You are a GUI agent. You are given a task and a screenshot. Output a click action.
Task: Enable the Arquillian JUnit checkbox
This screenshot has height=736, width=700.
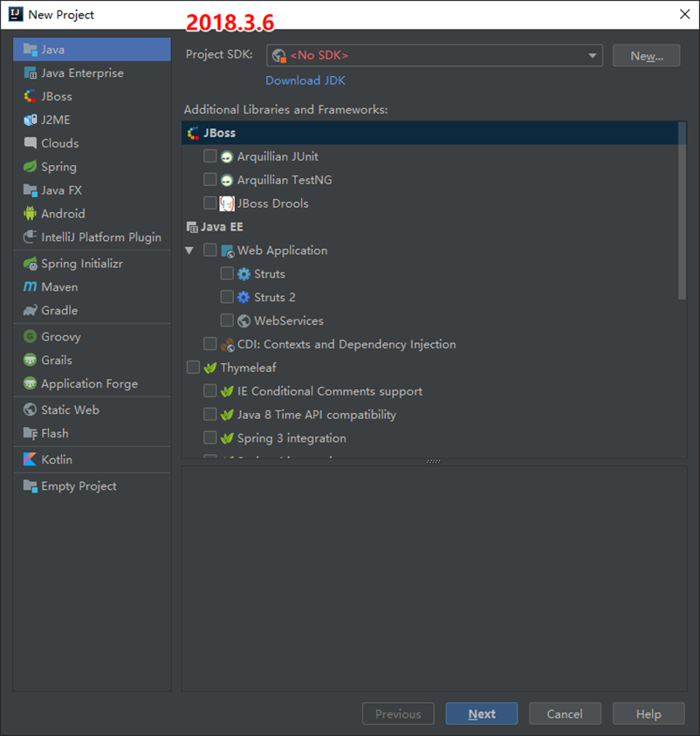[209, 155]
